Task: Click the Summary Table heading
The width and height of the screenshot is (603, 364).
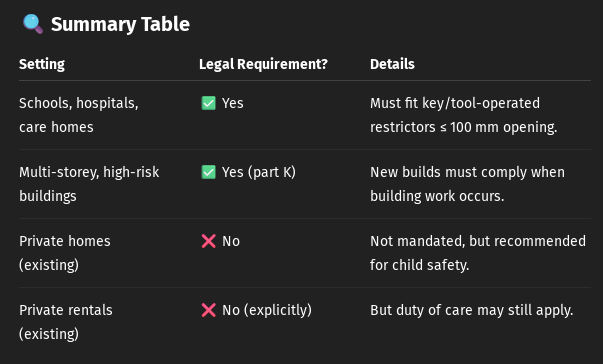Action: pos(120,24)
